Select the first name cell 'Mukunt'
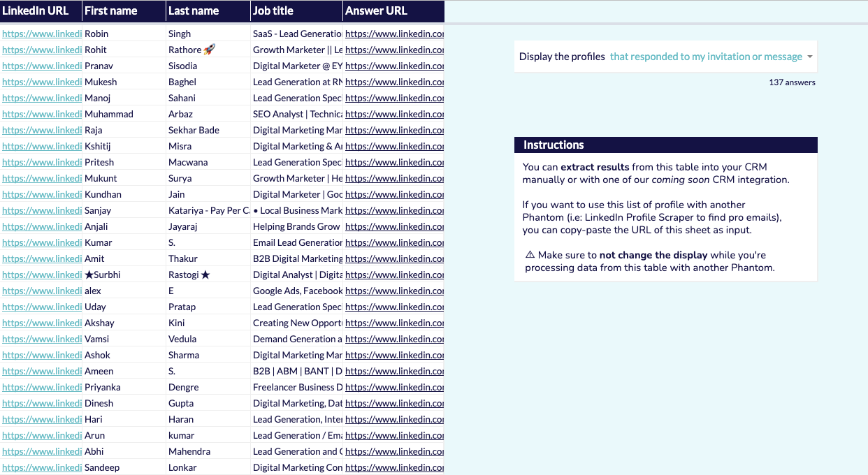 [x=124, y=178]
